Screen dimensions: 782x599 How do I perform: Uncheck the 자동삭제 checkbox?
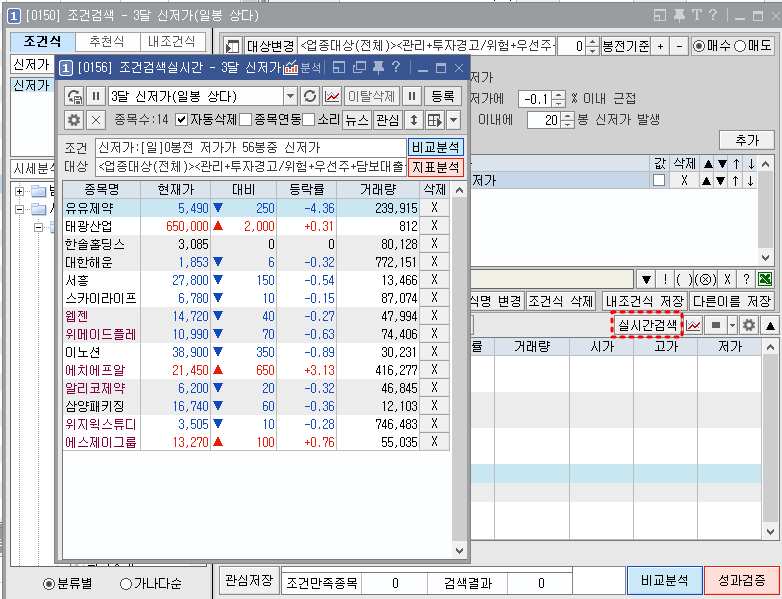click(x=182, y=120)
